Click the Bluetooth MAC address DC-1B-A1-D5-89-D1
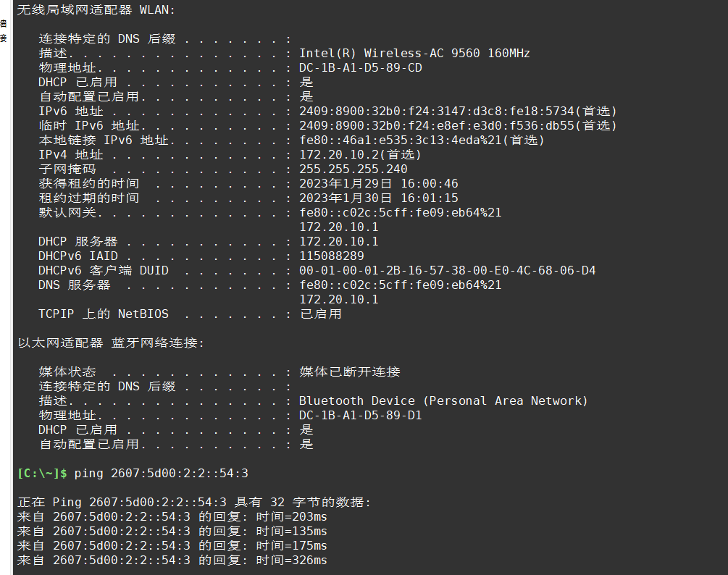Viewport: 728px width, 575px height. [360, 416]
